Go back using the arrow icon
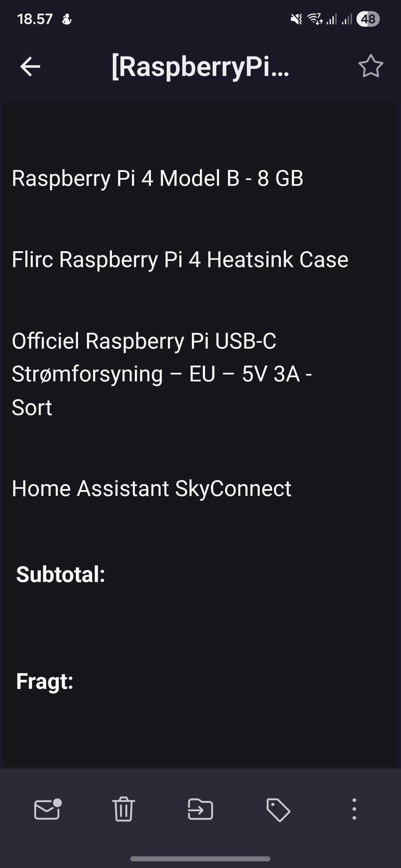 coord(30,67)
